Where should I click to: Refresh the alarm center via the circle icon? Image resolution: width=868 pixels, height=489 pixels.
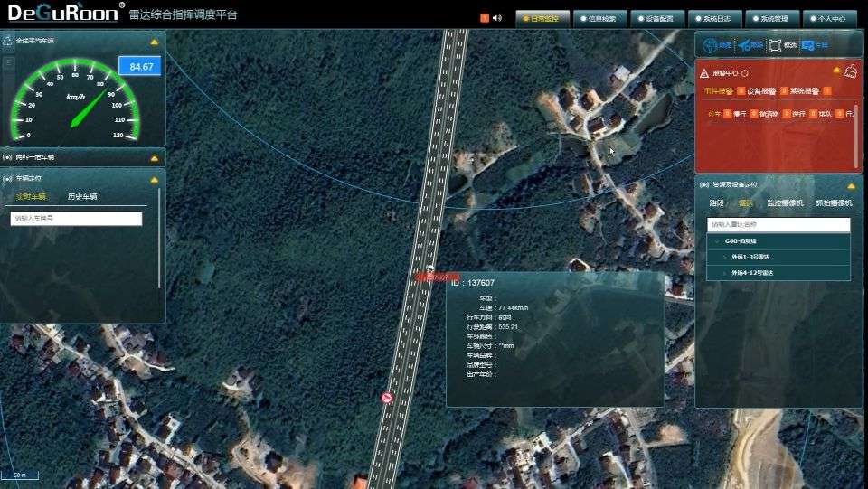[x=744, y=73]
